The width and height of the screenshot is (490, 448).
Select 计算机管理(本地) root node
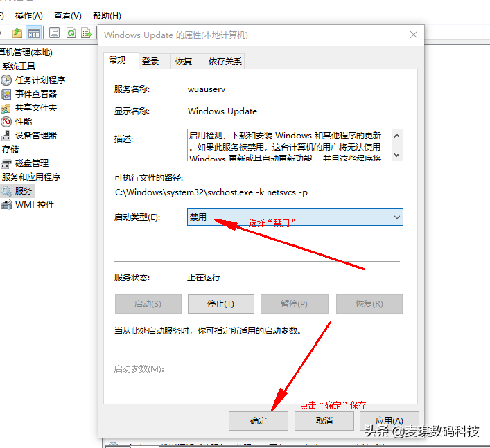click(26, 53)
